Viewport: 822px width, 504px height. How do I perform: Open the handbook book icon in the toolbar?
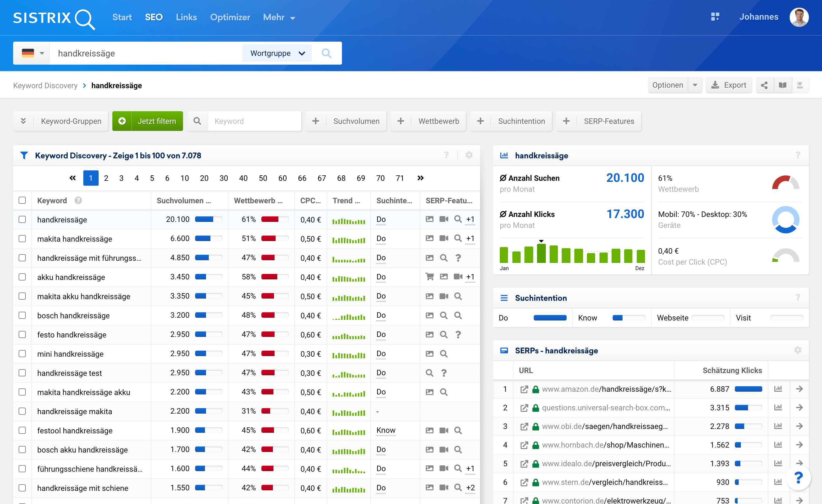pyautogui.click(x=782, y=85)
